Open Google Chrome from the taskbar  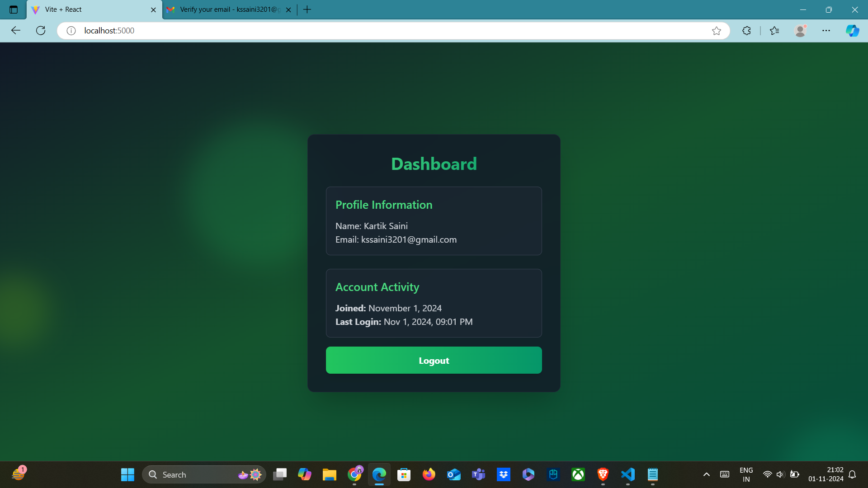coord(355,474)
